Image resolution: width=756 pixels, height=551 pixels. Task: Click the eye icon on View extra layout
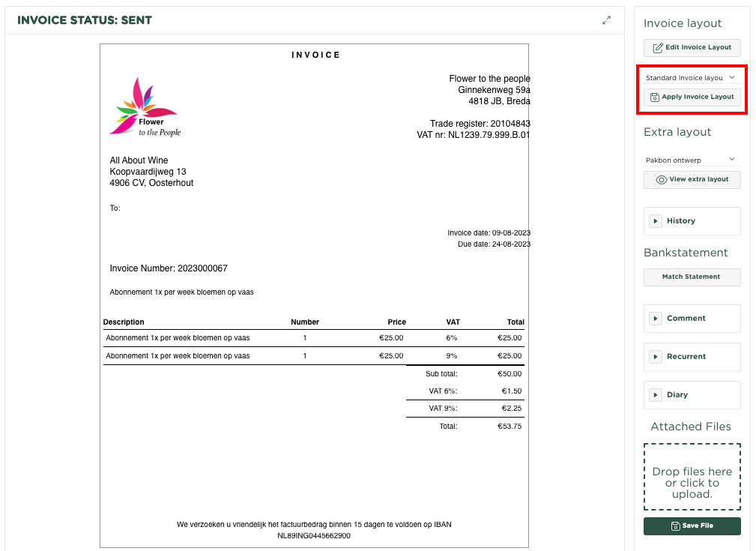[x=662, y=179]
